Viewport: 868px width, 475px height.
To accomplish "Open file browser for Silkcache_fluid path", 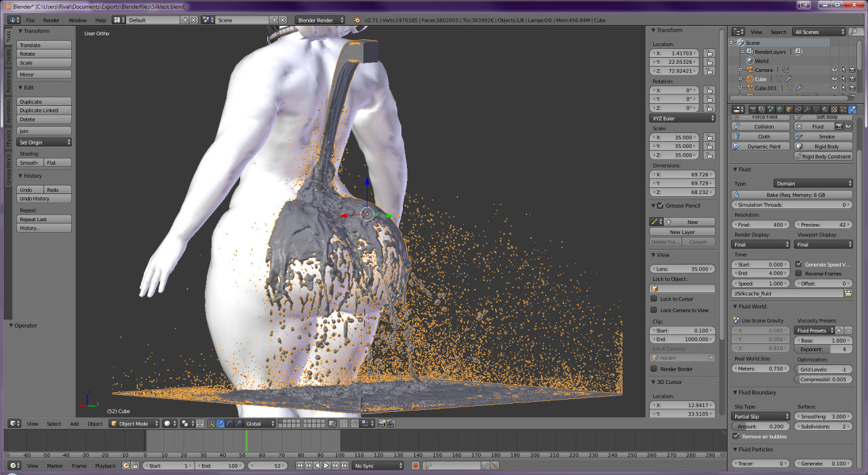I will [848, 293].
